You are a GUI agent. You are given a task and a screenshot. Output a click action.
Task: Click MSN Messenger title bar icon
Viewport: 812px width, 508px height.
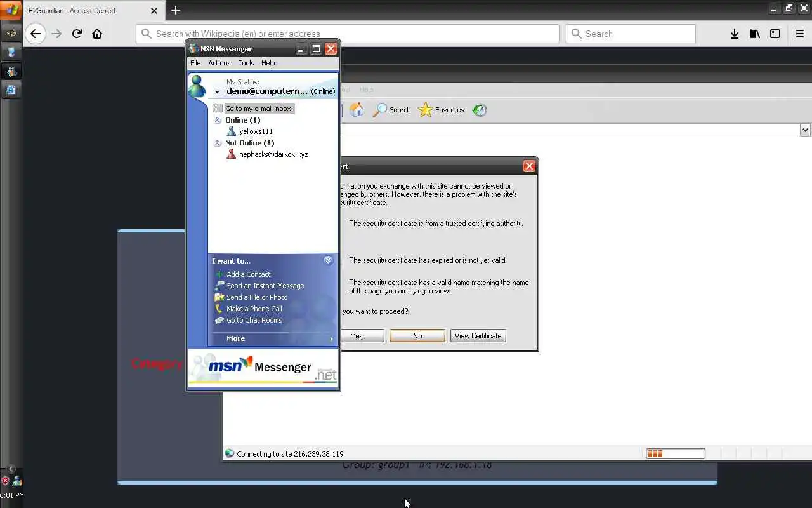(x=193, y=49)
